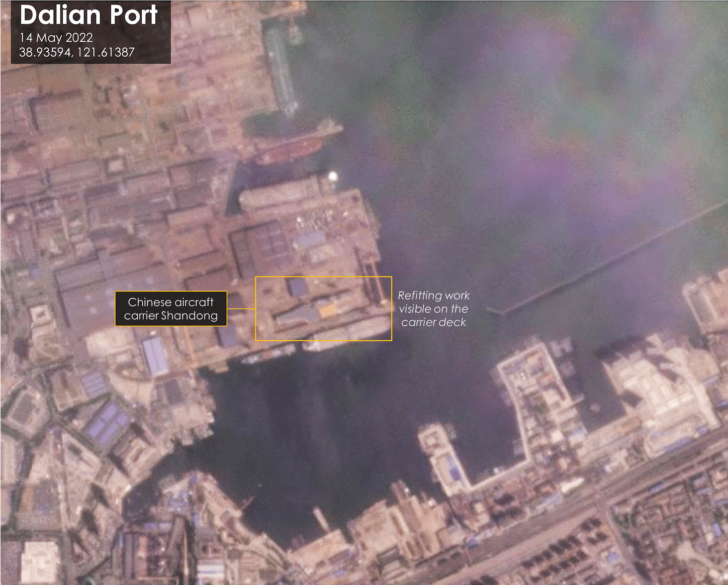This screenshot has height=585, width=728.
Task: Click the carrier's grey flight deck
Action: tap(298, 316)
